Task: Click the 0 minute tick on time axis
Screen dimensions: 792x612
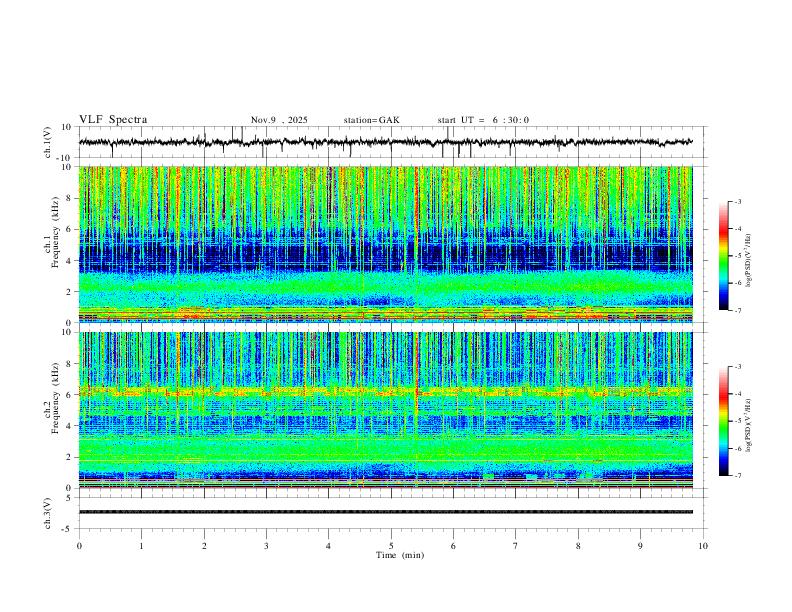Action: pyautogui.click(x=79, y=545)
